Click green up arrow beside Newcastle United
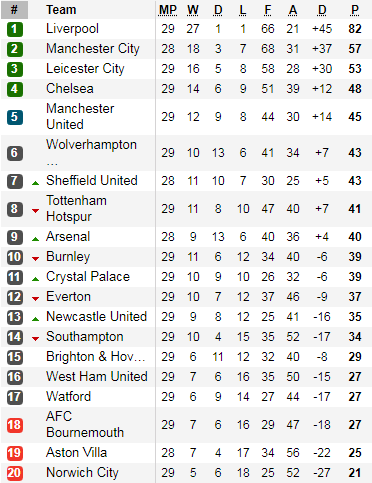The image size is (372, 483). point(35,319)
